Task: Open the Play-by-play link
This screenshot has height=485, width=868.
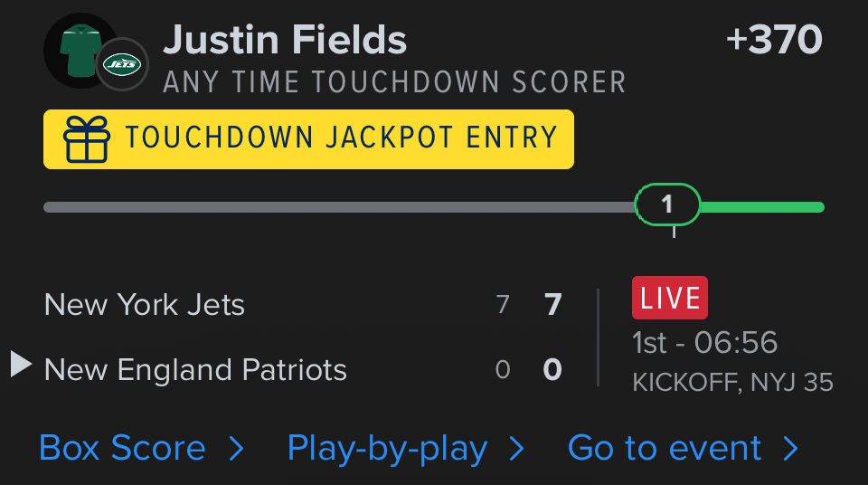Action: coord(387,449)
